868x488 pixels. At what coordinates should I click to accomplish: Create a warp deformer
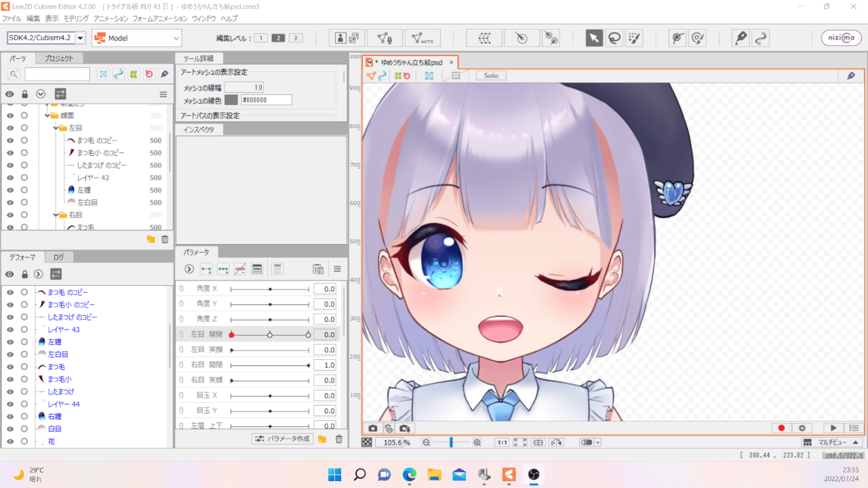point(484,38)
